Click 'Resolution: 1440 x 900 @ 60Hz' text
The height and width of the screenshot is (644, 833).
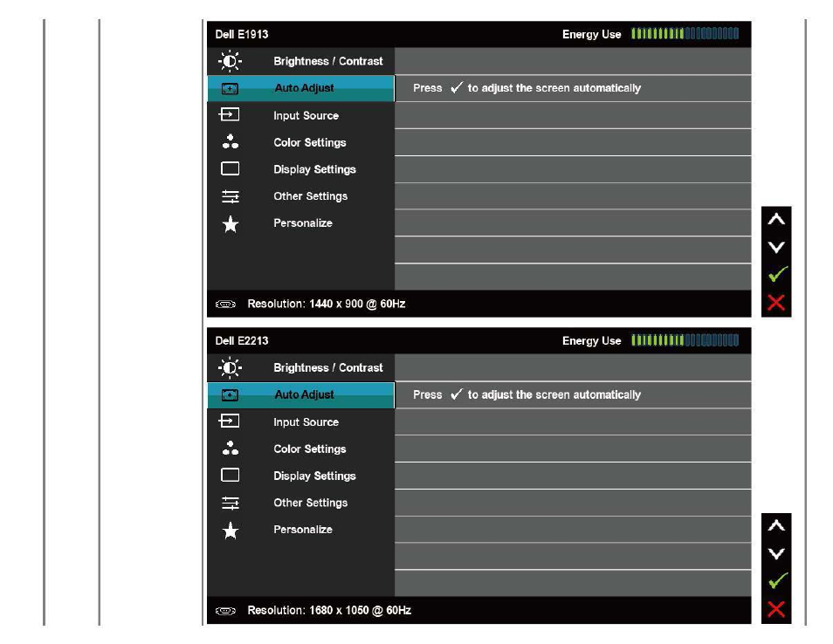(x=327, y=304)
